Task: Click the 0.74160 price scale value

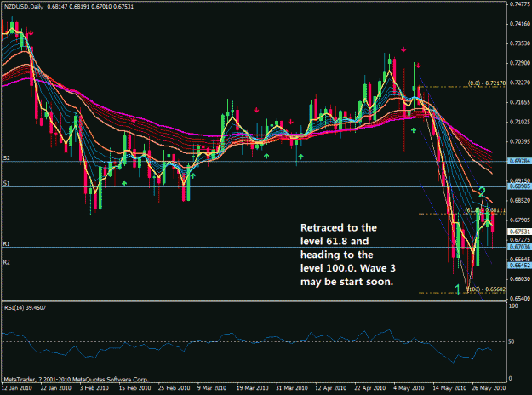Action: 520,24
